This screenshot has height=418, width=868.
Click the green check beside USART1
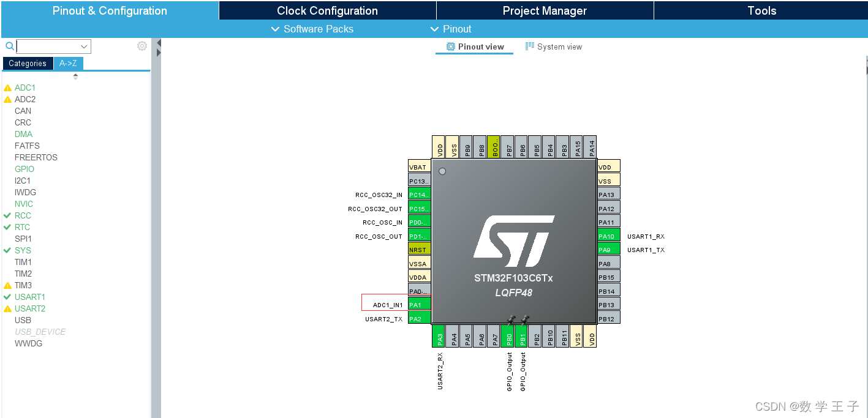7,296
